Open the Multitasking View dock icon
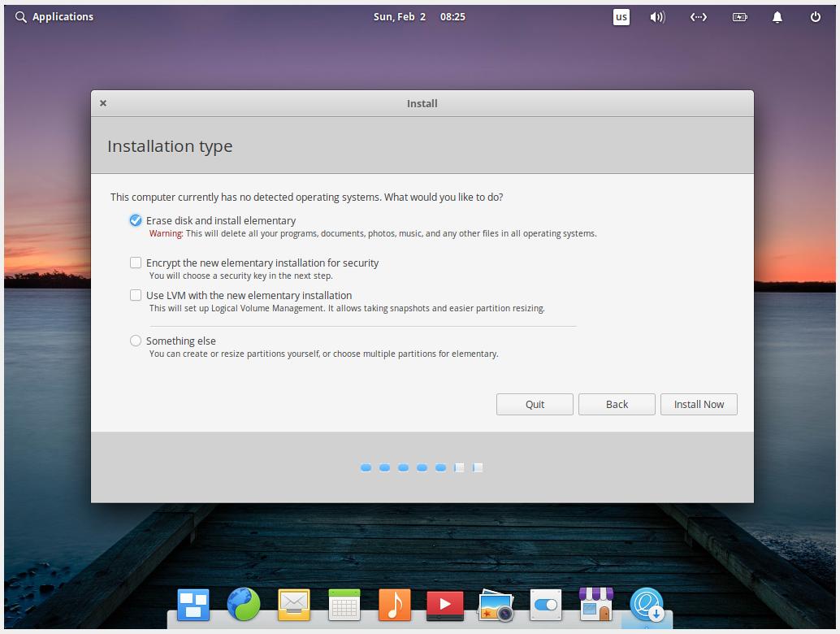The width and height of the screenshot is (840, 634). coord(193,605)
